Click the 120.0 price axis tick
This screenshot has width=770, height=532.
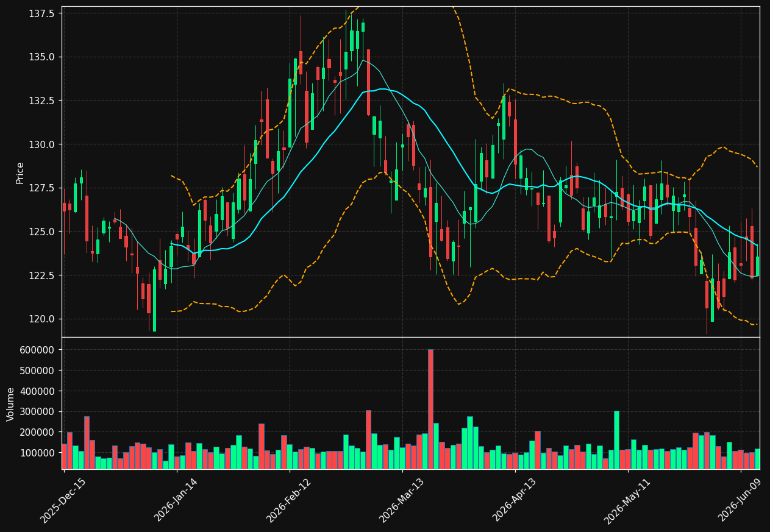coord(41,319)
